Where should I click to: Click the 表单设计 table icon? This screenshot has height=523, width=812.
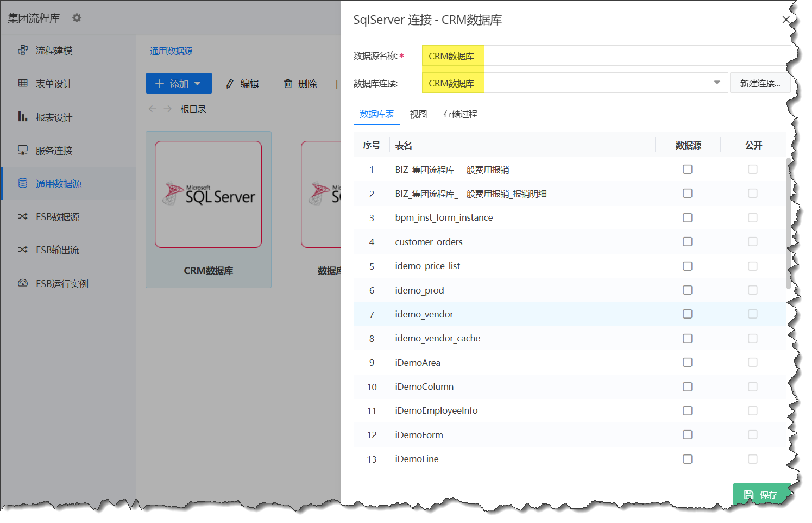coord(23,83)
